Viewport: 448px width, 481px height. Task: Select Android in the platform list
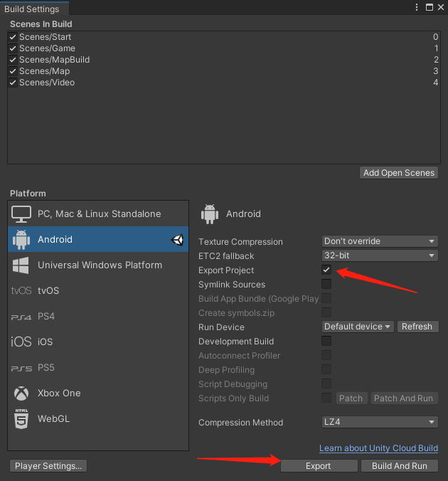click(98, 240)
